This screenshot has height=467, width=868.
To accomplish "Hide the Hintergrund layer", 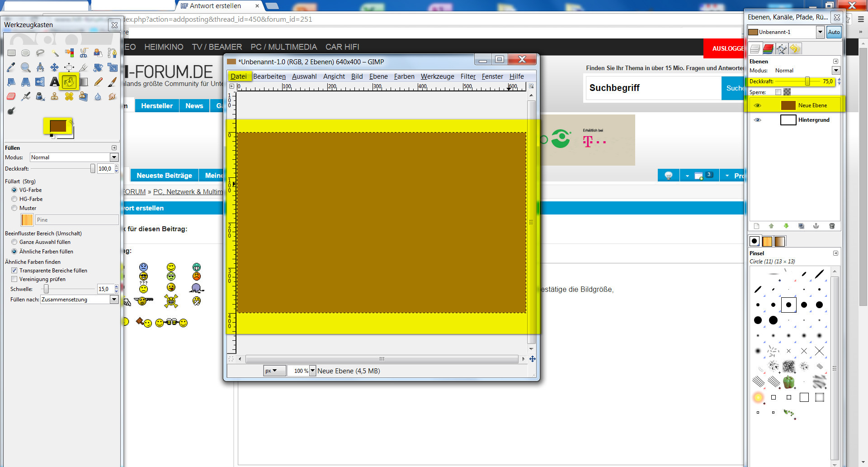I will (758, 120).
